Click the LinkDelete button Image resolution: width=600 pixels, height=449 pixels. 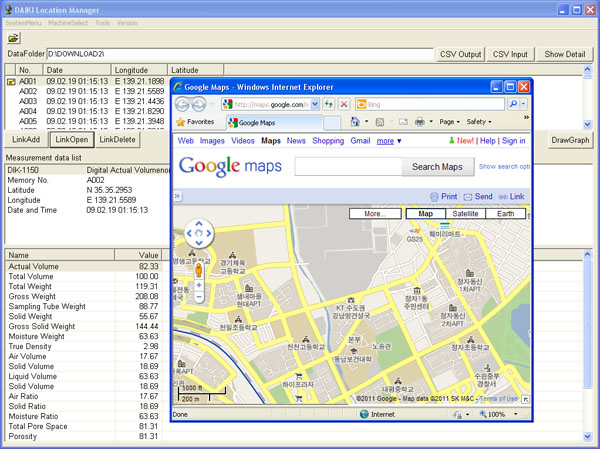click(x=117, y=140)
